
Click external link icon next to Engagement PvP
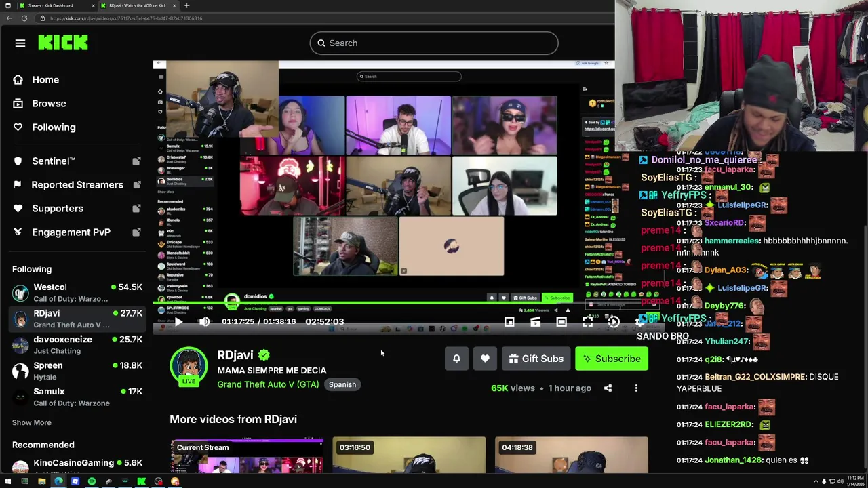click(136, 232)
